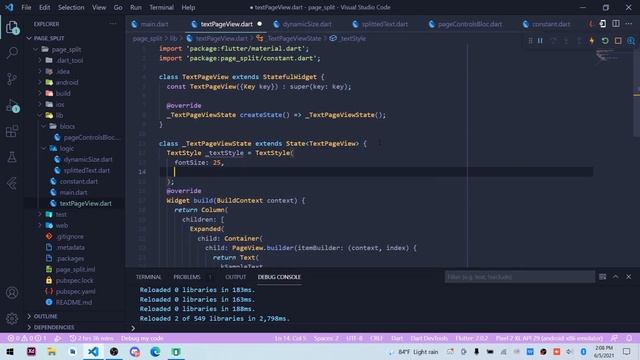Image resolution: width=640 pixels, height=360 pixels.
Task: Change CRLF line ending setting
Action: [x=376, y=338]
